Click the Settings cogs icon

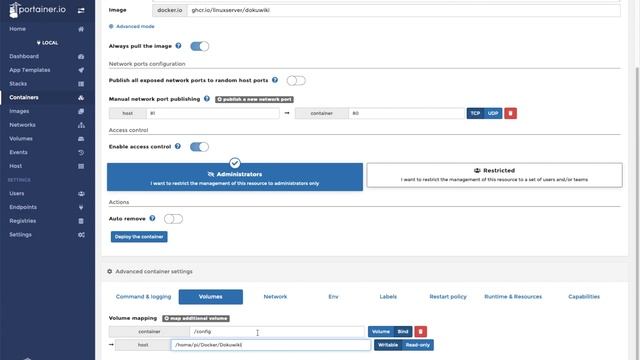point(81,235)
